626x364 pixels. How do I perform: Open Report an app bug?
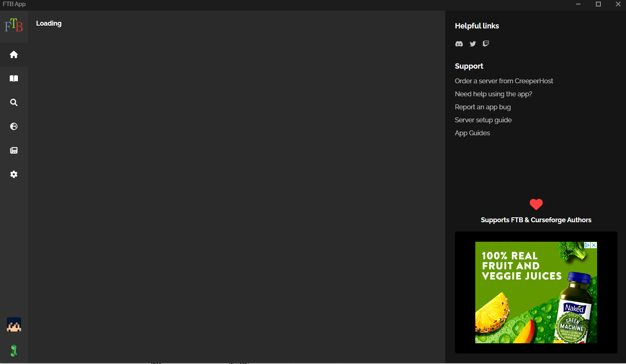tap(483, 107)
